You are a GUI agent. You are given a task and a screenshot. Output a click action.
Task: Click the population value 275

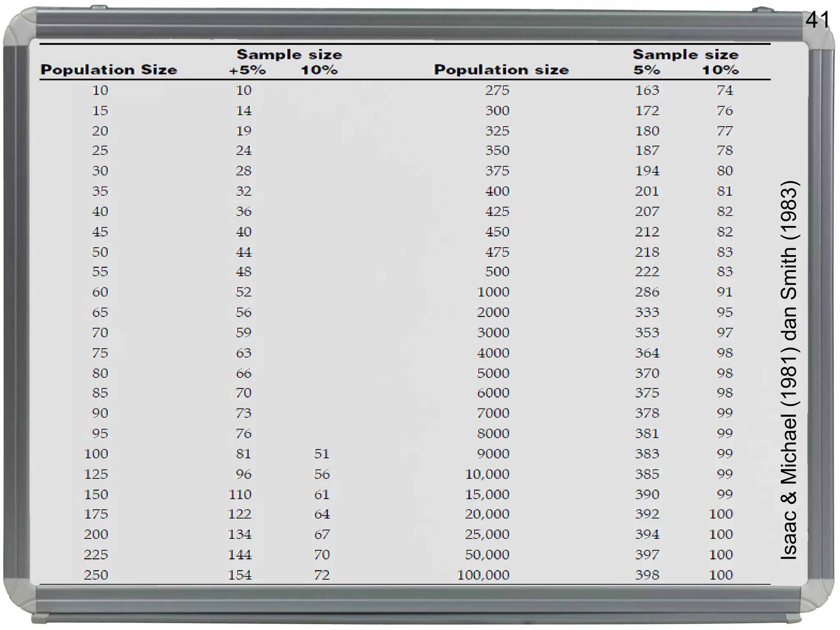pyautogui.click(x=497, y=90)
